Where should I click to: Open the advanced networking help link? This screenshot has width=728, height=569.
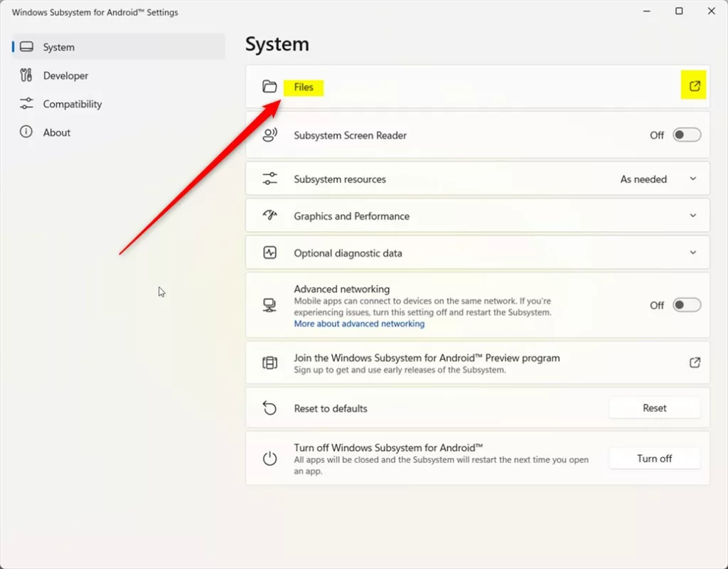(x=359, y=324)
